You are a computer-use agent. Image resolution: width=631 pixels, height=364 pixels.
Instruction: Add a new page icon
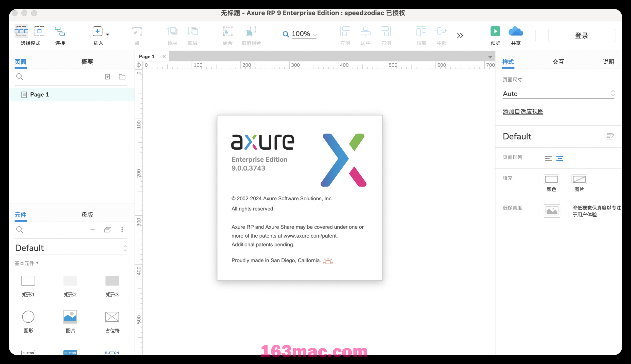107,77
